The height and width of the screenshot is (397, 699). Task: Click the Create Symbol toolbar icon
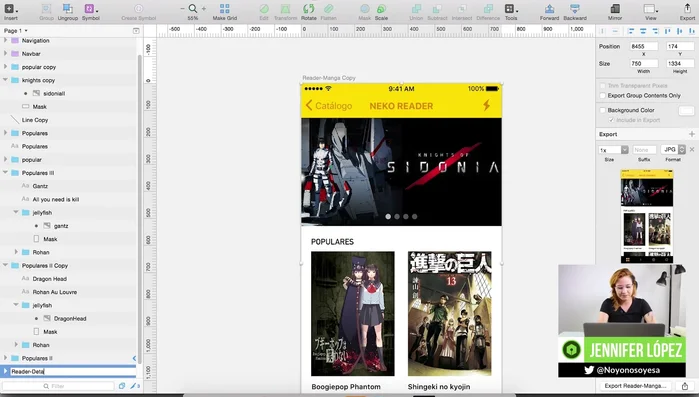coord(139,9)
